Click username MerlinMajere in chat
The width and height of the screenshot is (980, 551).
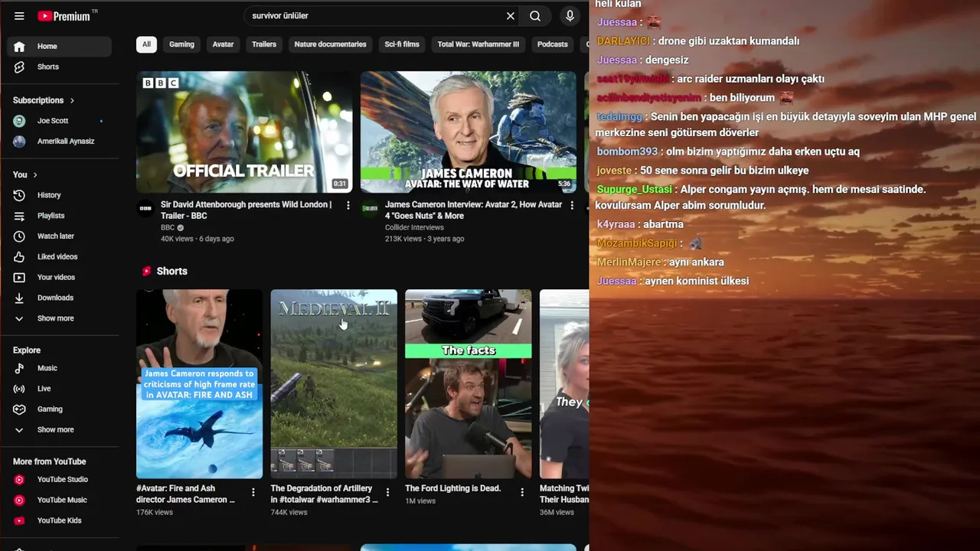[x=628, y=262]
